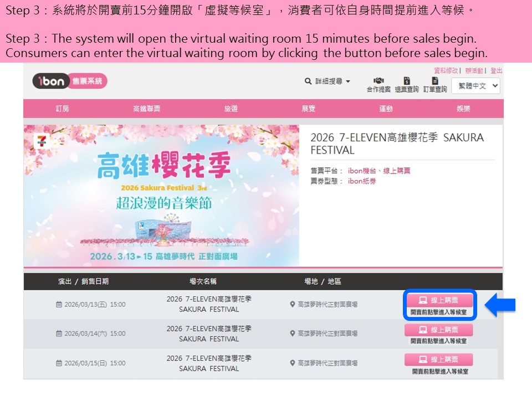Click calendar icon for 2026/03/13 show

(59, 304)
